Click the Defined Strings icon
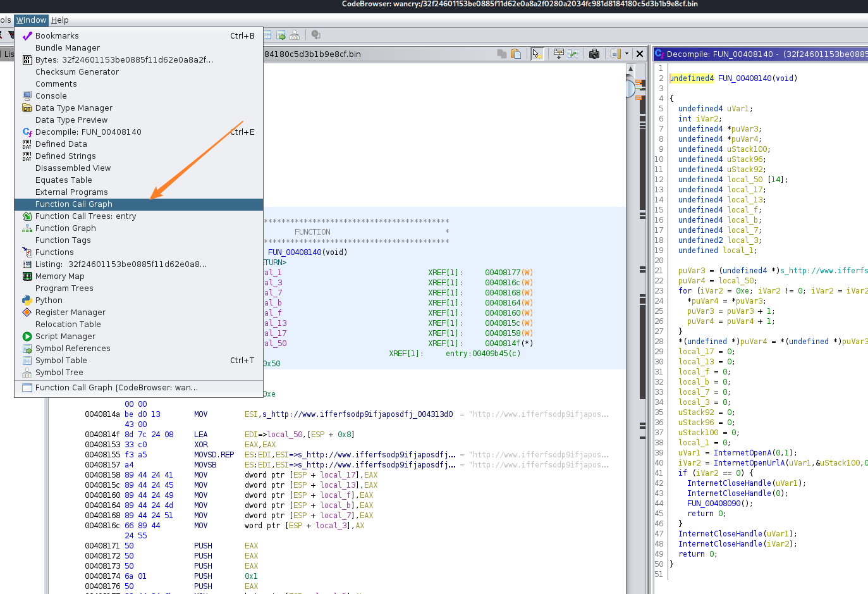This screenshot has height=594, width=868. 27,156
